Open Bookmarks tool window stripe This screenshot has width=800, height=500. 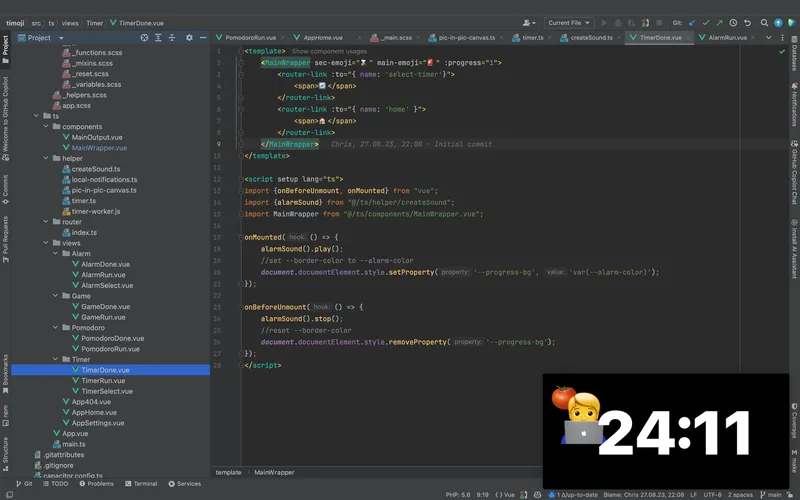(x=6, y=374)
